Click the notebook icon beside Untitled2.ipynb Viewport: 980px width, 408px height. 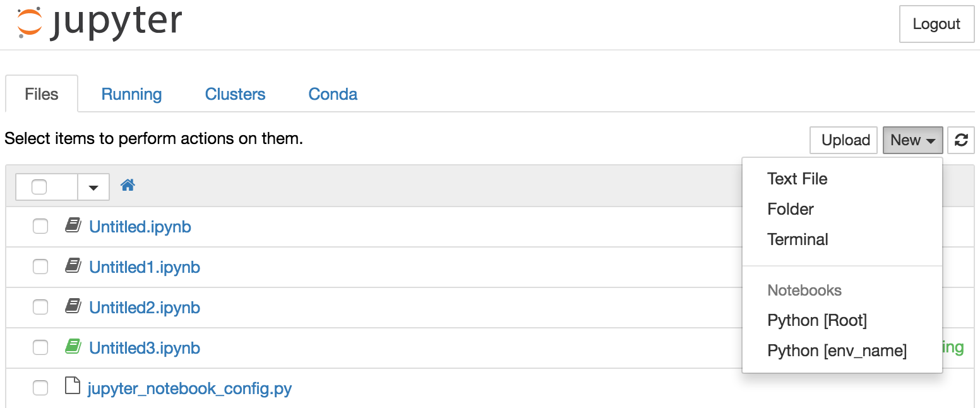tap(73, 306)
